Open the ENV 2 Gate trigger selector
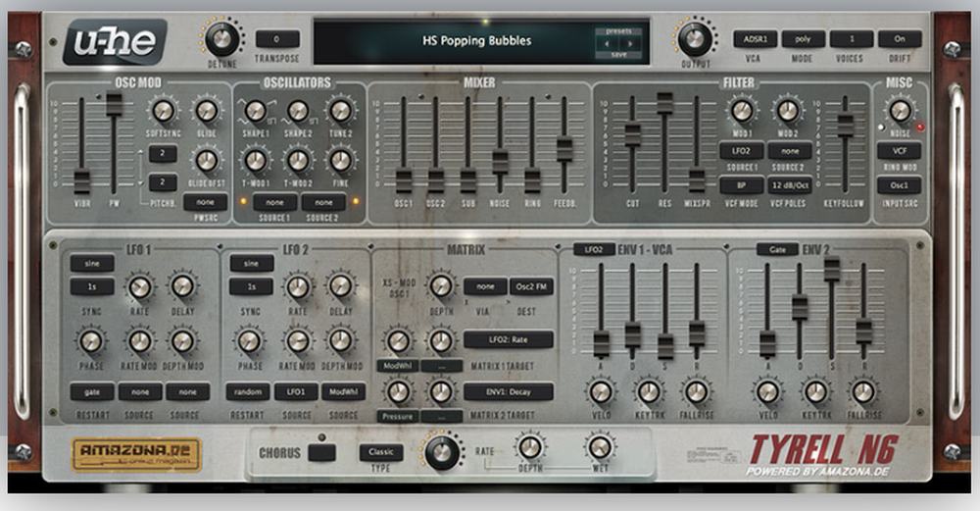980x511 pixels. click(777, 249)
